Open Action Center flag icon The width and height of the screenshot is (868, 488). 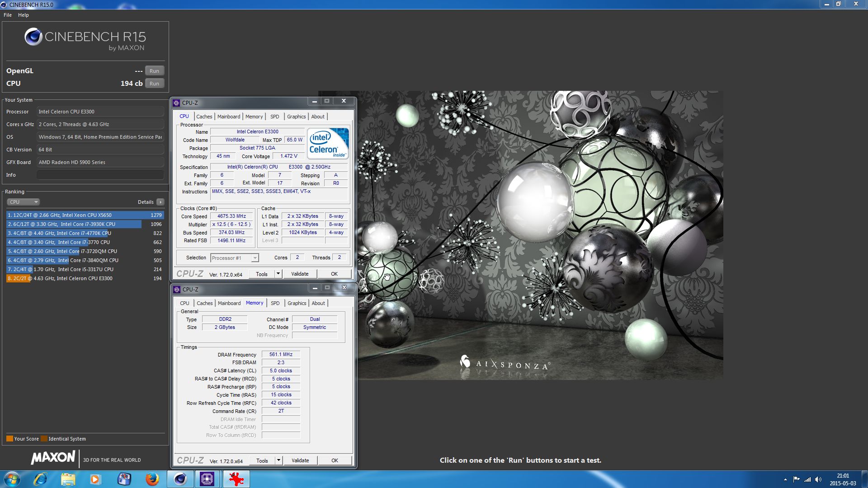click(796, 479)
